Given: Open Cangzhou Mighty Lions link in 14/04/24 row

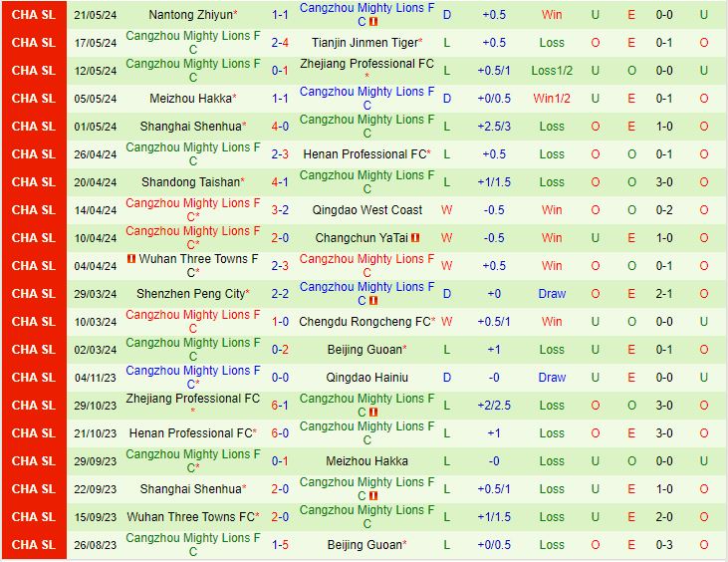Looking at the screenshot, I should (192, 210).
